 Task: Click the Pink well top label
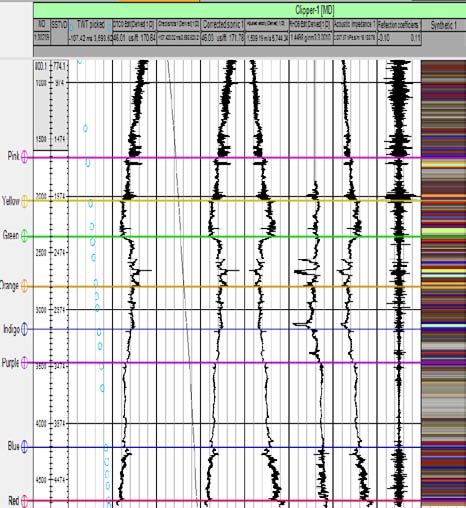(x=13, y=156)
